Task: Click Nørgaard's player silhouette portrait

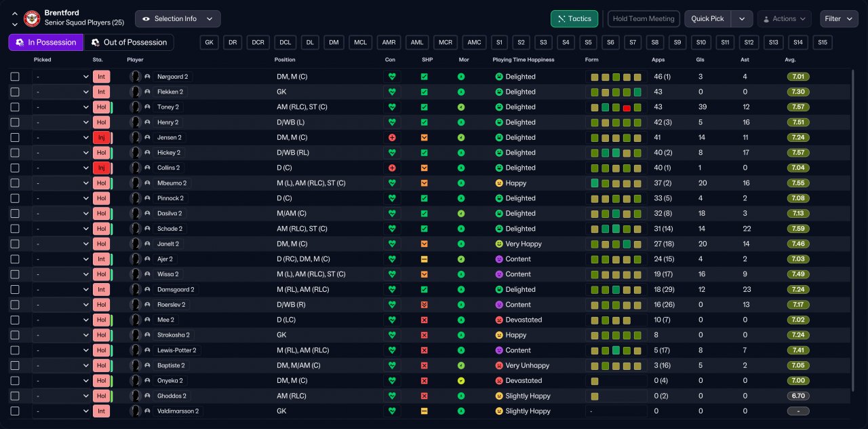Action: [x=136, y=77]
